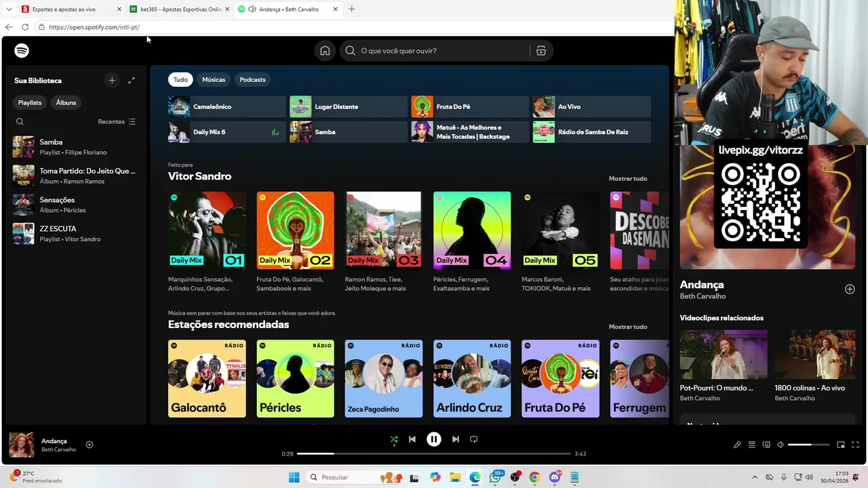
Task: Click Mostrar tudo next to Vitor Sandro
Action: tap(628, 179)
